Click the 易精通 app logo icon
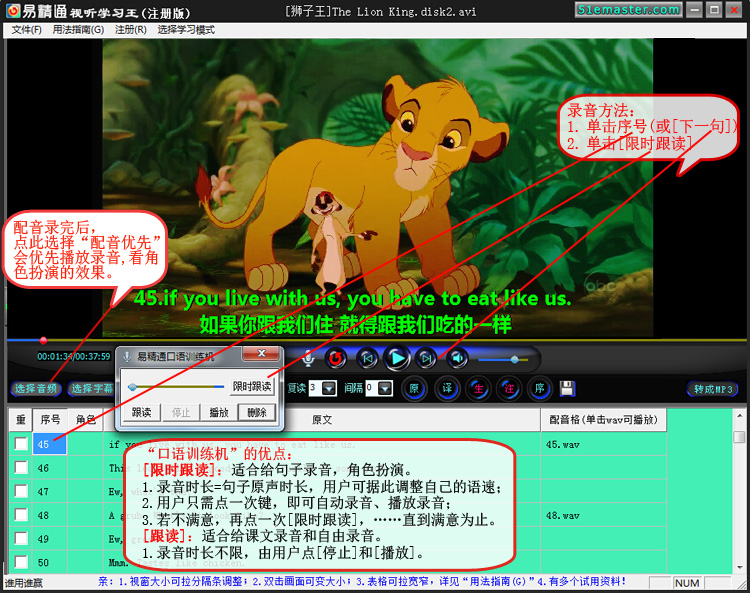 click(13, 11)
